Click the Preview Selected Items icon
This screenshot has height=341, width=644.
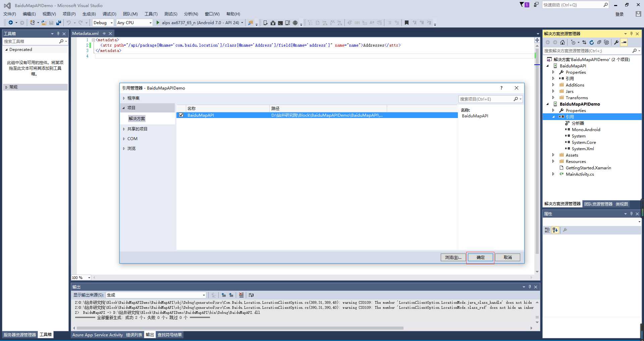624,42
